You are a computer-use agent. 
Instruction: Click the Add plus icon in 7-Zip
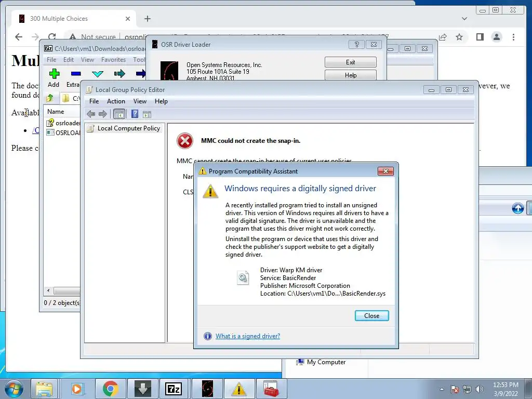54,73
